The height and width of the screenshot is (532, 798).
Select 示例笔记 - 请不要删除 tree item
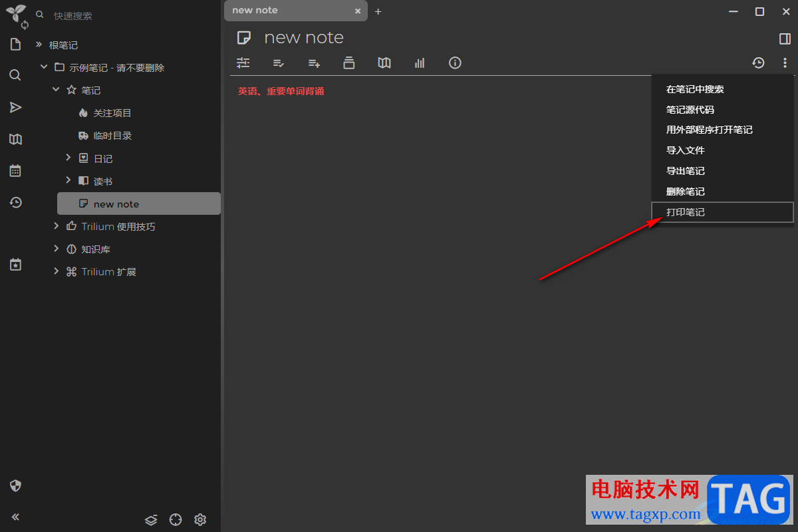click(x=117, y=68)
